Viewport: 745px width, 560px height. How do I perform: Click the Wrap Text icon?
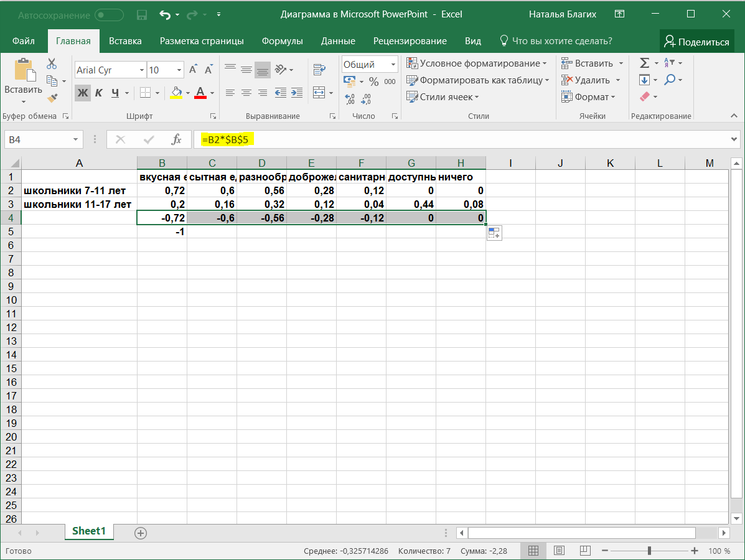pos(319,70)
